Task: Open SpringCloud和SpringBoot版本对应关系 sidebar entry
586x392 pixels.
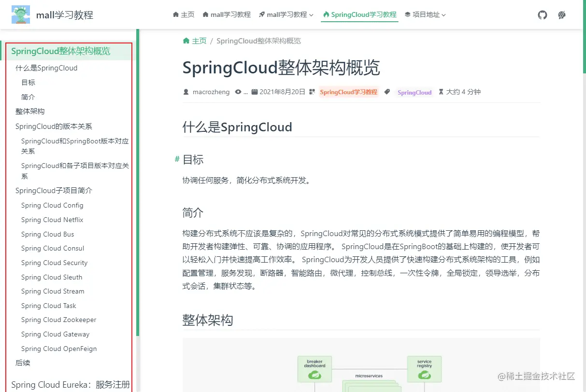Action: click(x=75, y=146)
